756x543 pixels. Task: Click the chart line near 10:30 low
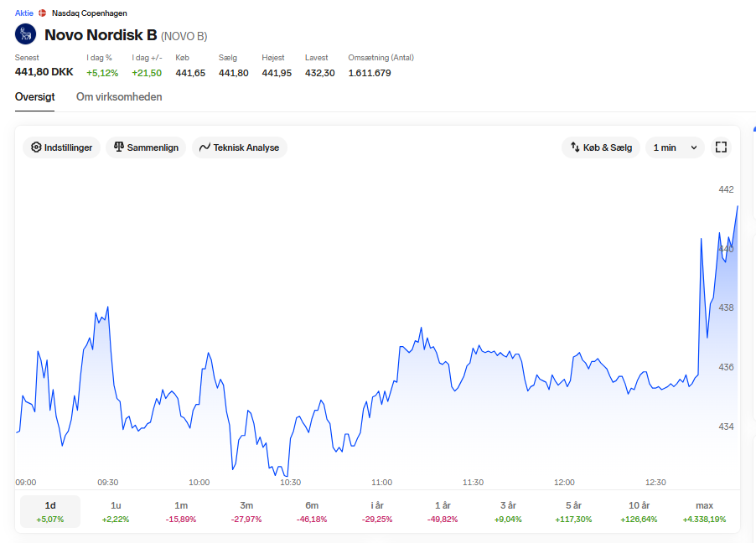[287, 476]
